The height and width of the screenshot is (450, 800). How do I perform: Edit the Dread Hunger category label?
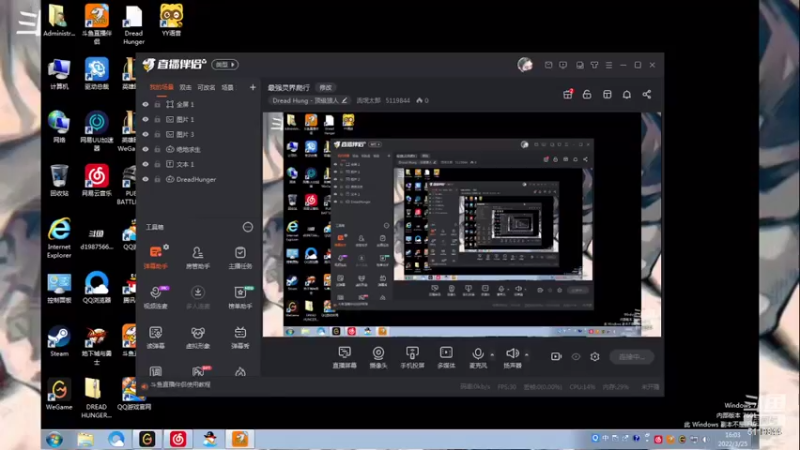(310, 101)
